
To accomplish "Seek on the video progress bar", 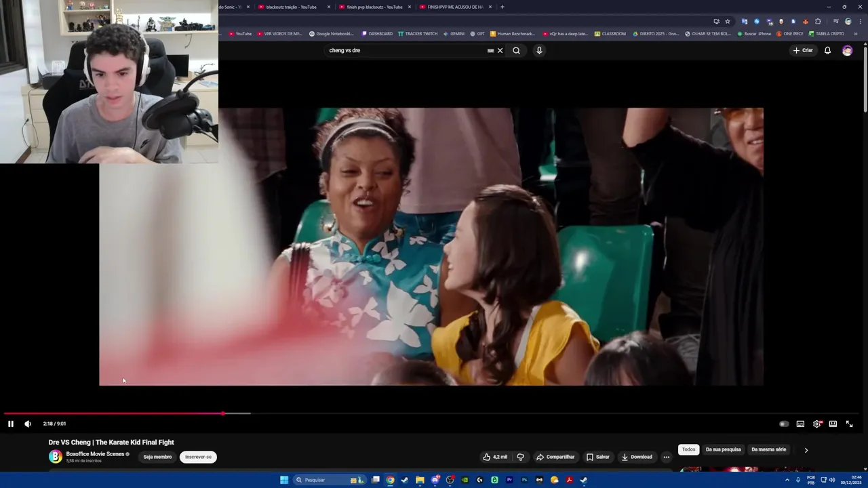I will coord(431,413).
